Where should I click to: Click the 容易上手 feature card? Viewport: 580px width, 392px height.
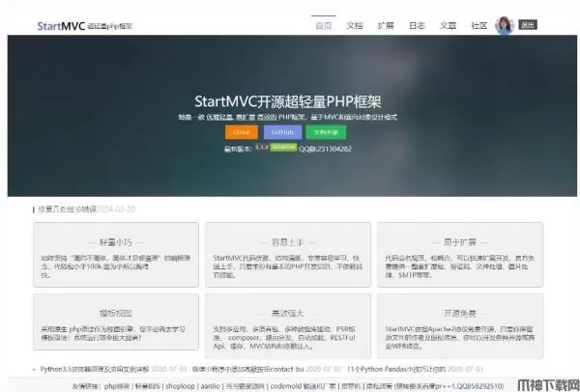tap(288, 255)
